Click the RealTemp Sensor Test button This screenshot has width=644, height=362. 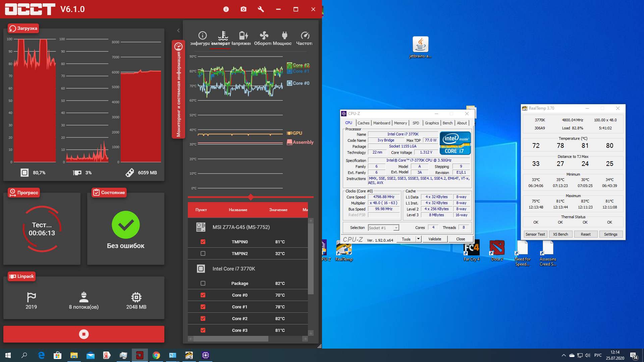tap(535, 234)
